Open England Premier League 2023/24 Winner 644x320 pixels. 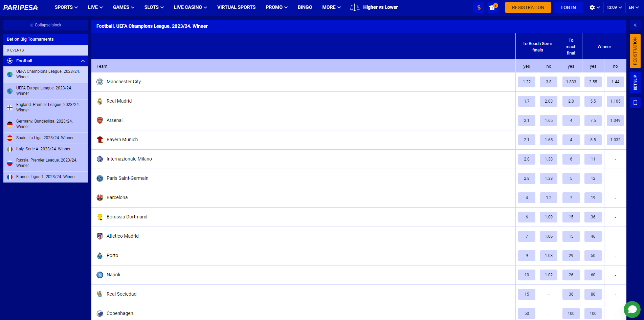point(48,107)
